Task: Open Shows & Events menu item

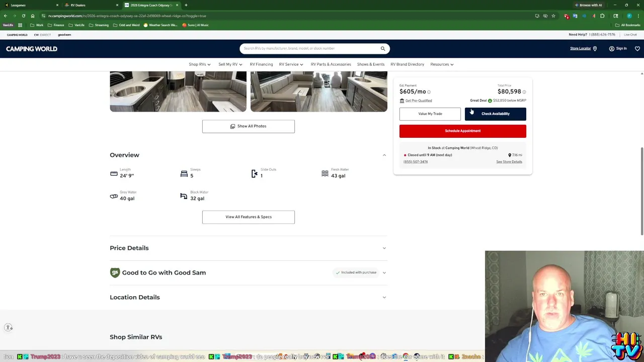Action: coord(370,64)
